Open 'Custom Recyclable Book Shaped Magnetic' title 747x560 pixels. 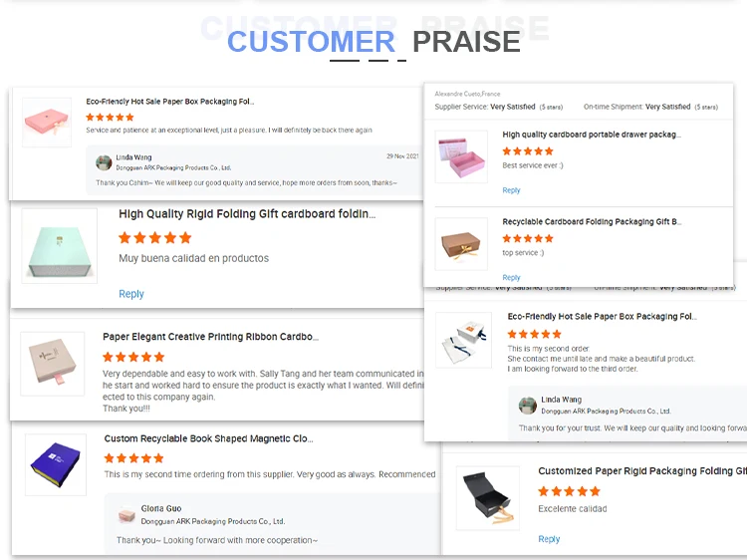(208, 438)
